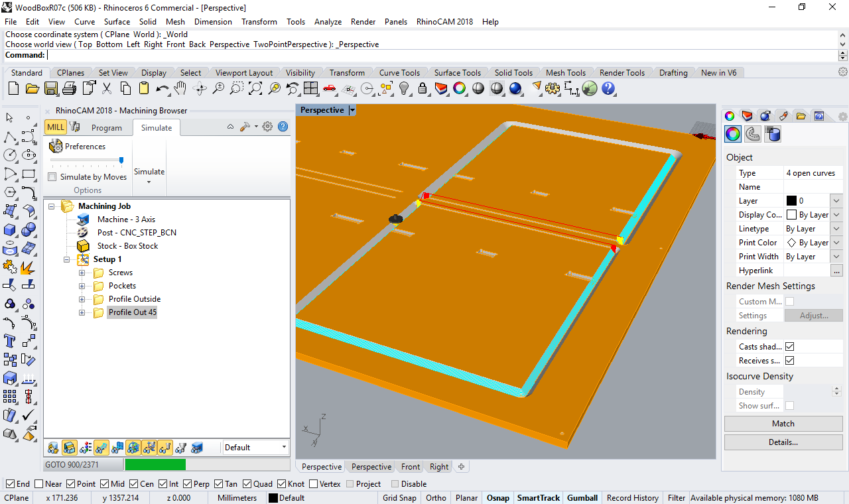
Task: Click the New file icon in Standard toolbar
Action: (x=14, y=88)
